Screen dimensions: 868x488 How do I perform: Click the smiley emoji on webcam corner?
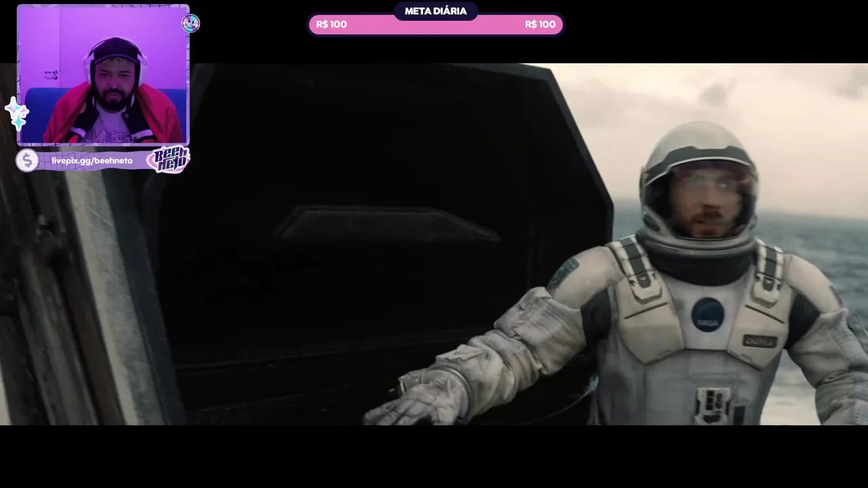point(191,24)
